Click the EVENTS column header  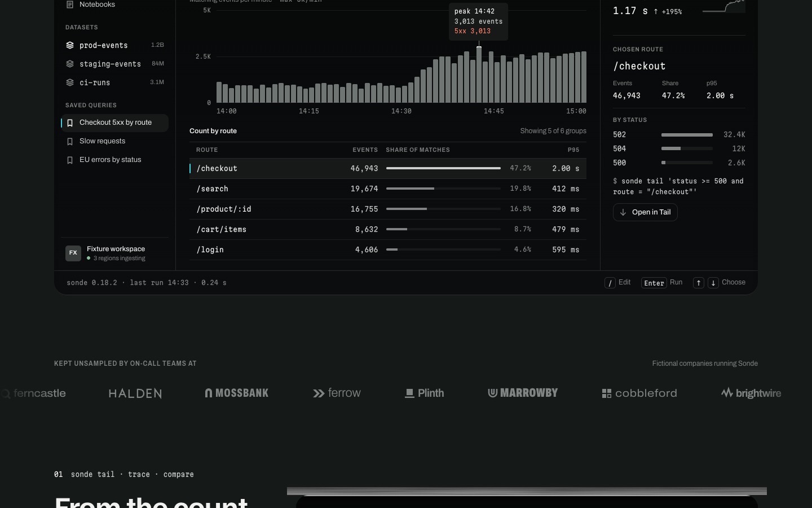pos(365,150)
